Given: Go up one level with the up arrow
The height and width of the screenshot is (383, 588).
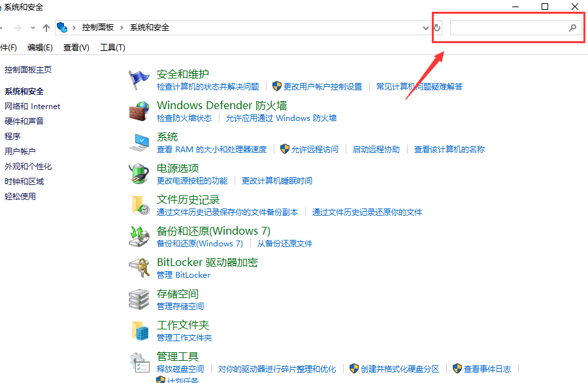Looking at the screenshot, I should point(46,27).
